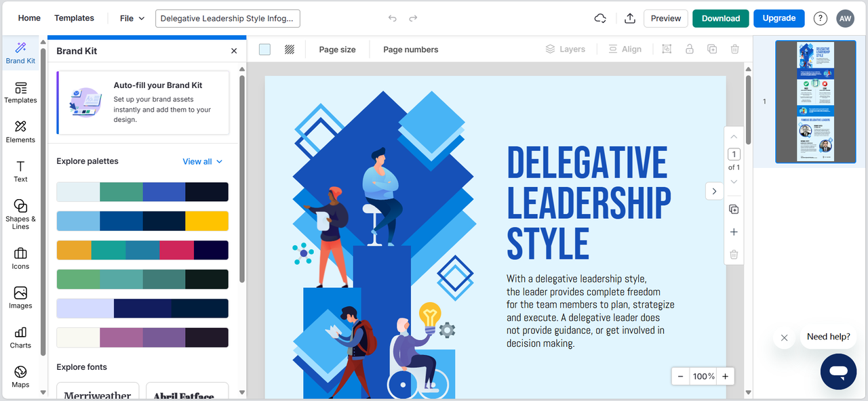The width and height of the screenshot is (868, 401).
Task: Click the duplicate icon in top toolbar
Action: 712,49
